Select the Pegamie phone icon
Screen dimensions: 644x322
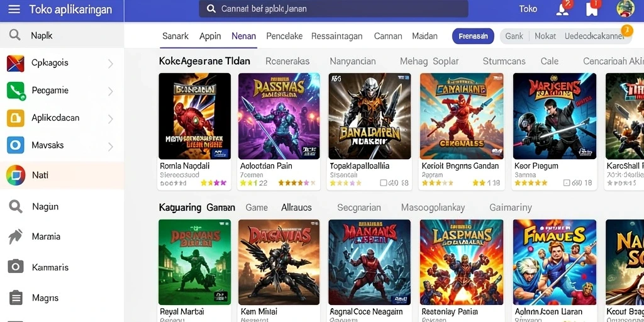[x=16, y=91]
